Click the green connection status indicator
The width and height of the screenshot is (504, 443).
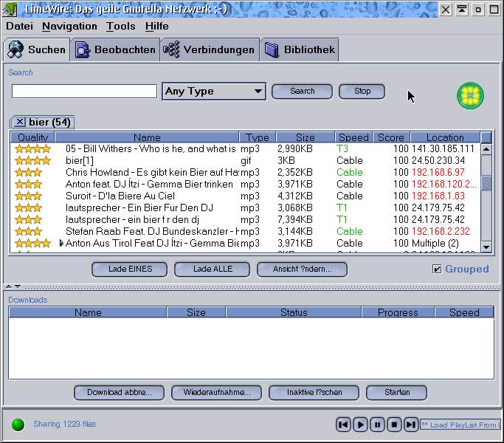(x=18, y=425)
